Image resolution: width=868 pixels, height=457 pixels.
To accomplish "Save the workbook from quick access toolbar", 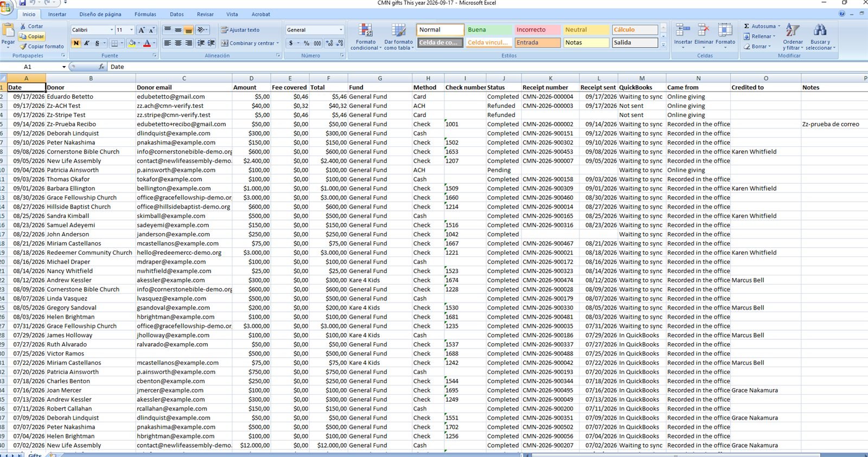I will pyautogui.click(x=23, y=3).
